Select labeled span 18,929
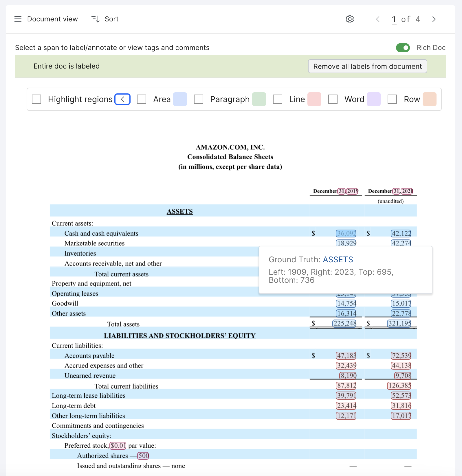 tap(346, 243)
